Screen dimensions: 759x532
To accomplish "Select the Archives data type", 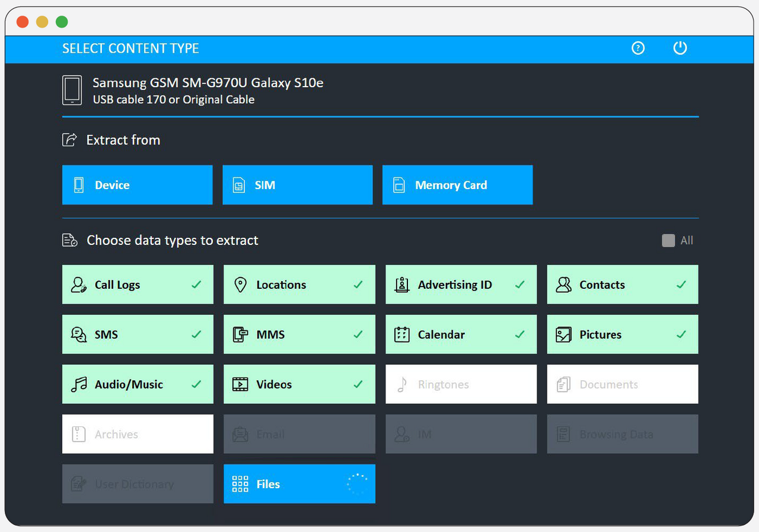I will point(138,434).
